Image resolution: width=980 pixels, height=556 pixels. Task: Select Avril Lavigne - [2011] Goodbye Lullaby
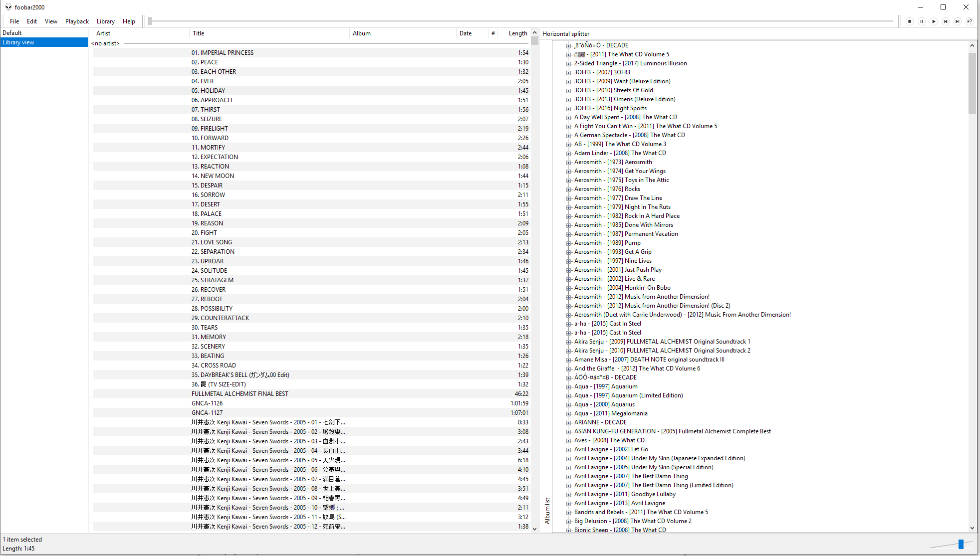pyautogui.click(x=624, y=494)
